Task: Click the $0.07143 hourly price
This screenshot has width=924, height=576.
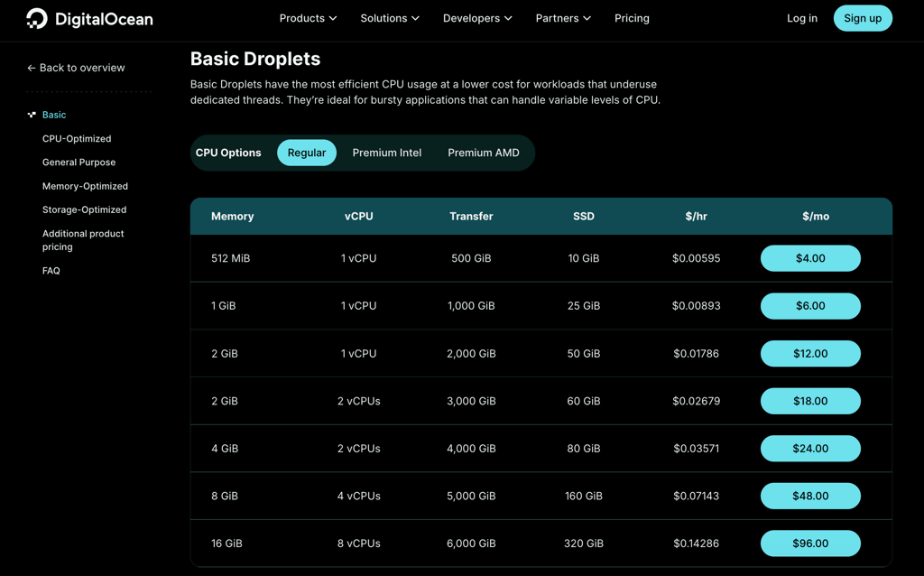Action: 696,496
